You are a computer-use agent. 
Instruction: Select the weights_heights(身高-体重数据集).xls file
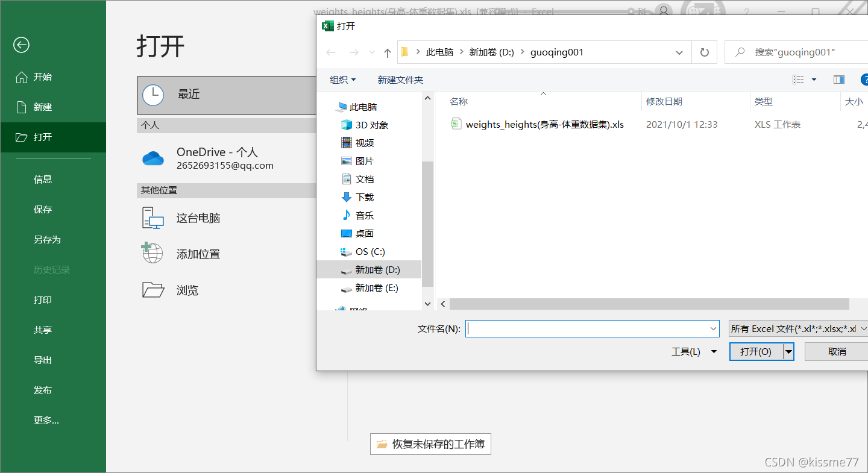[x=542, y=124]
